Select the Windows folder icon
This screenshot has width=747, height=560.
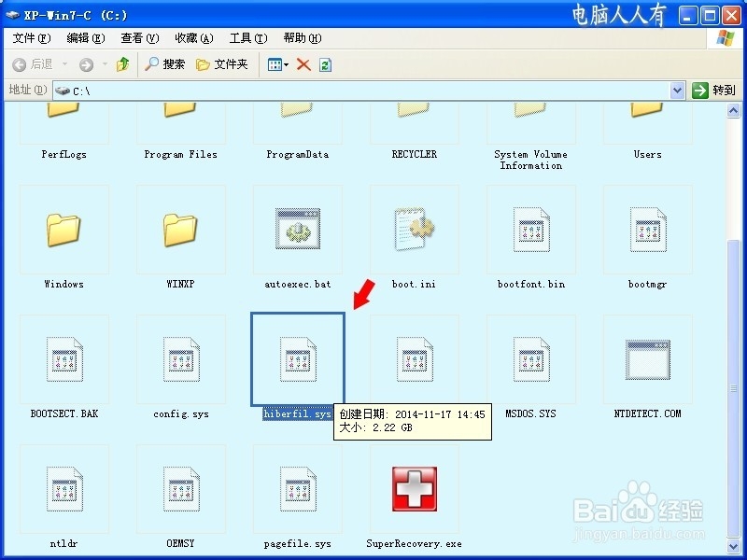click(x=63, y=230)
